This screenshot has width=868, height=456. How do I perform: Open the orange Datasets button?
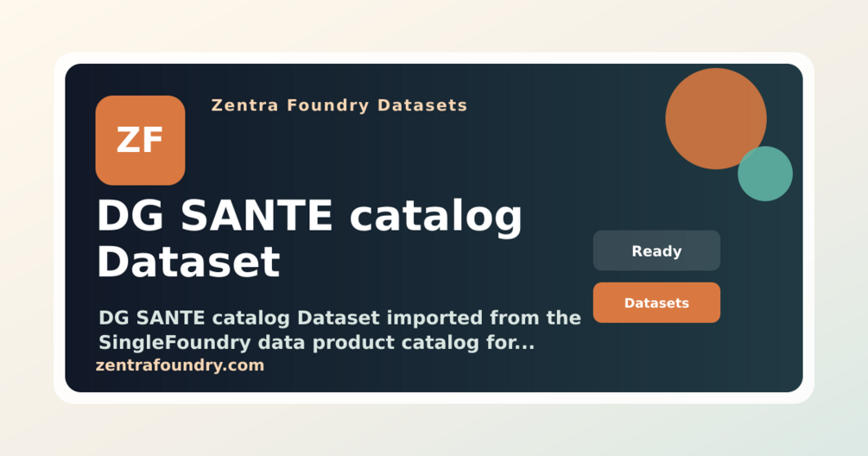pos(656,303)
